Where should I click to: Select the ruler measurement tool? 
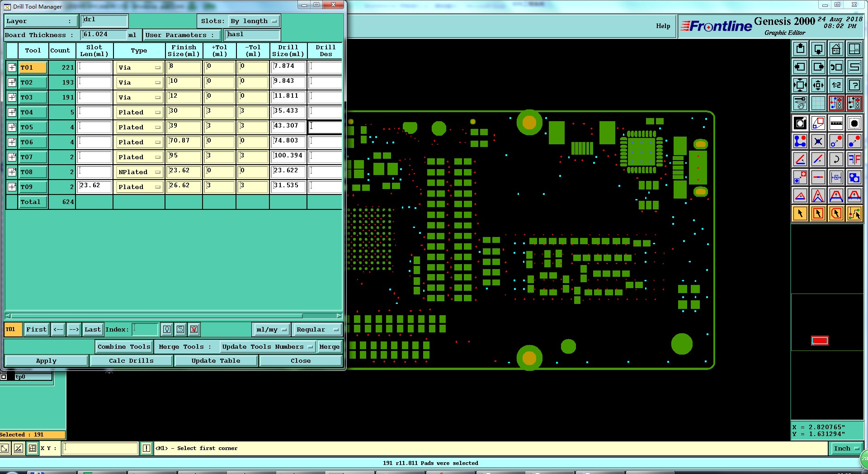pyautogui.click(x=836, y=123)
